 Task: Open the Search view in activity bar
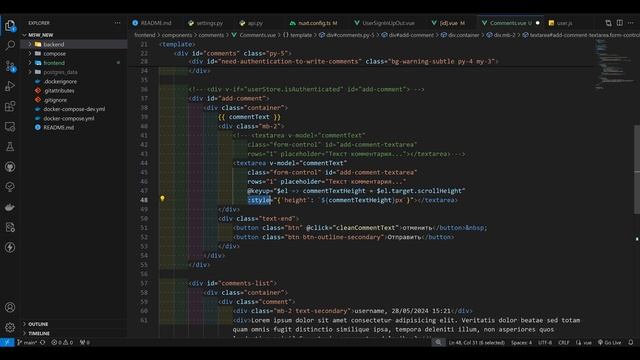[10, 45]
